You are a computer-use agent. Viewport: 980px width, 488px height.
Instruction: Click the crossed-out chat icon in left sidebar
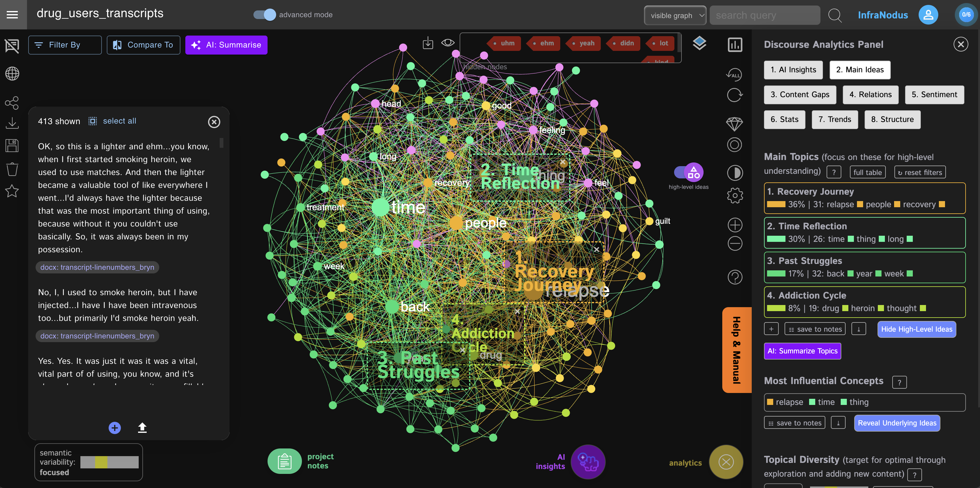(x=12, y=46)
